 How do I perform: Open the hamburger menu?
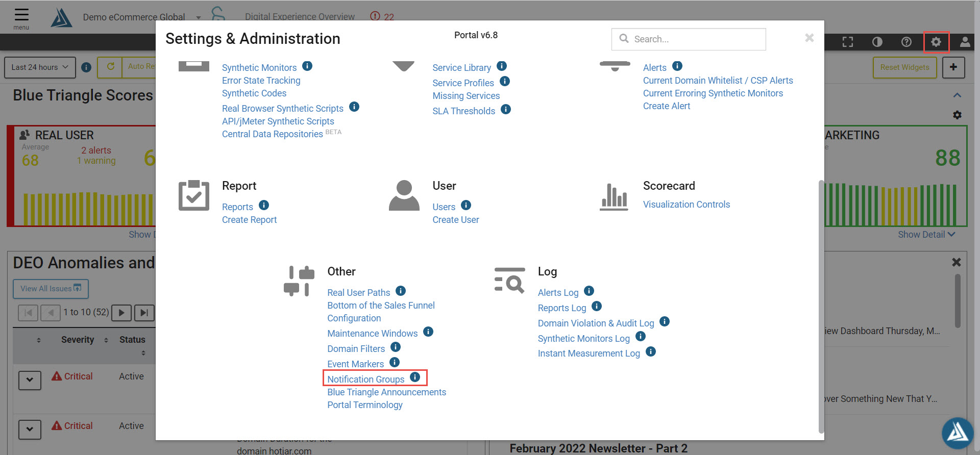tap(21, 18)
